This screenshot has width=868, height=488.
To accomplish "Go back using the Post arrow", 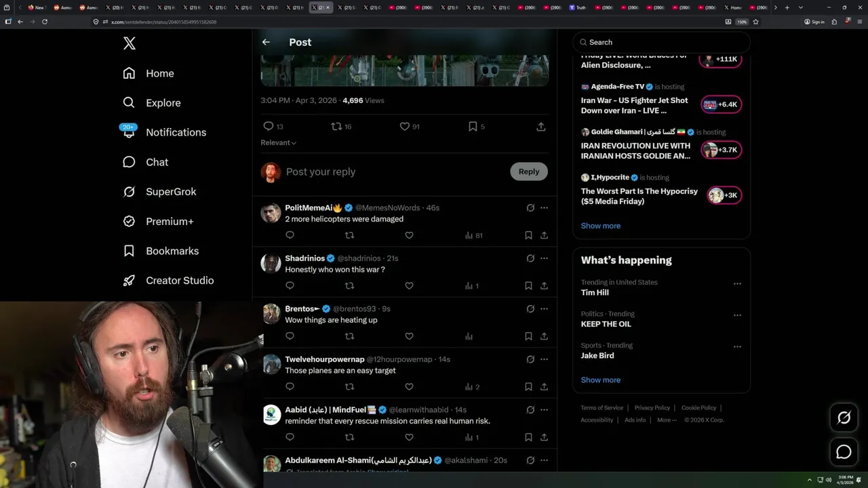I will point(266,42).
